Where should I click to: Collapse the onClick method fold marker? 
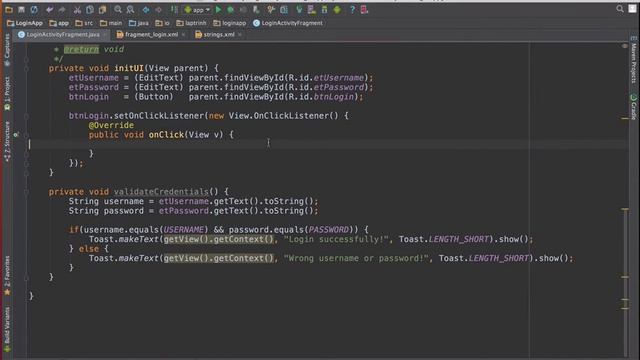coord(27,135)
